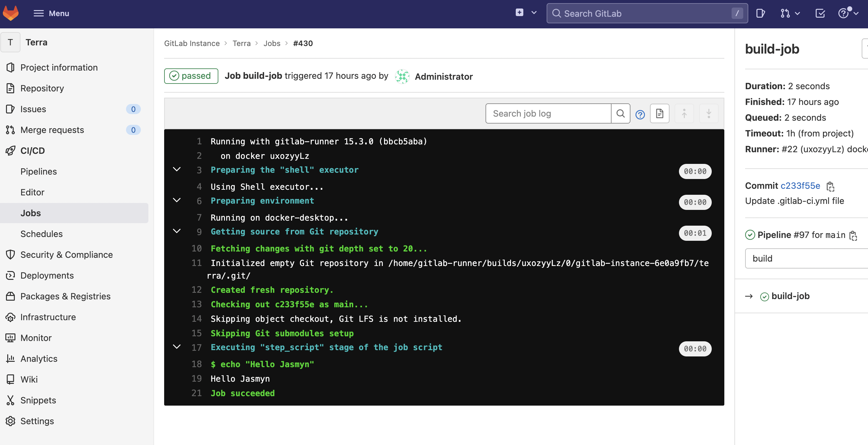The width and height of the screenshot is (868, 445).
Task: Open the Jobs breadcrumb link
Action: tap(272, 43)
